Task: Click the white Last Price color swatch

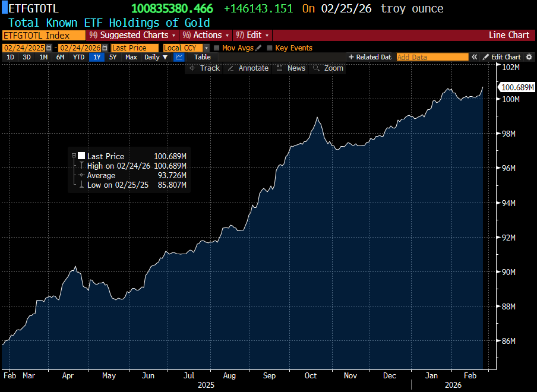Action: [81, 156]
